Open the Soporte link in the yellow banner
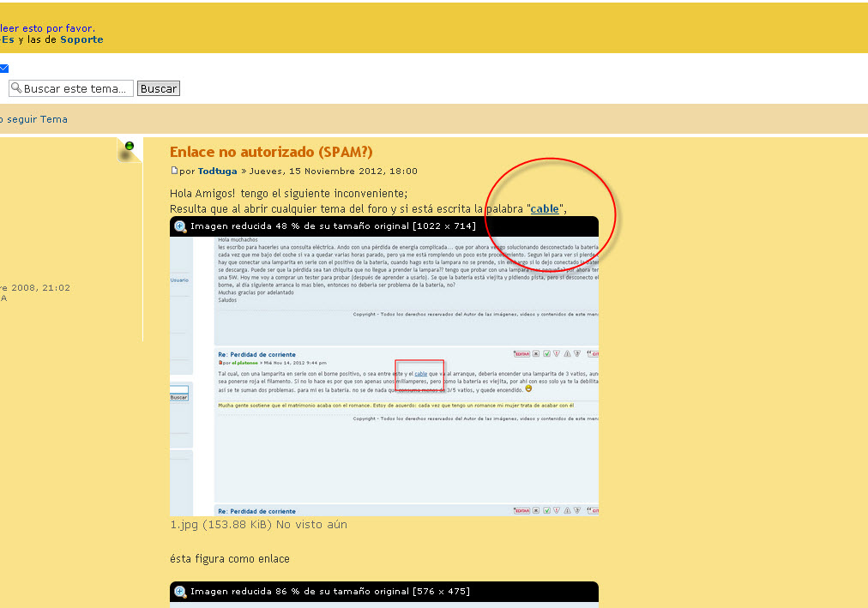The height and width of the screenshot is (608, 868). coord(82,39)
